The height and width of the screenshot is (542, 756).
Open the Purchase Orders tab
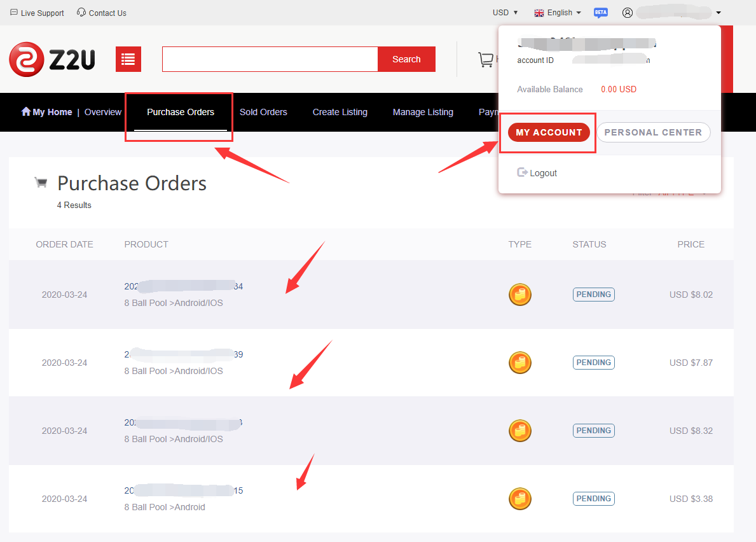pyautogui.click(x=181, y=112)
